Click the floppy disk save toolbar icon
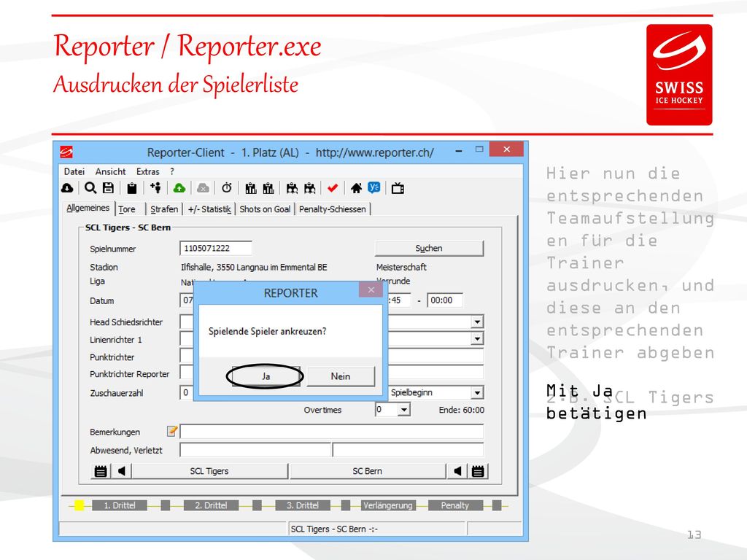This screenshot has height=560, width=747. (x=108, y=188)
